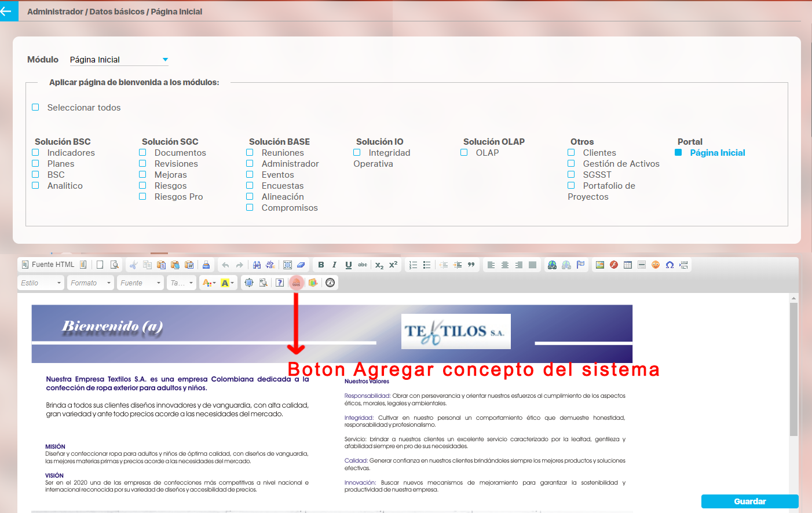Click the add system concept button
The image size is (812, 513).
(x=296, y=283)
